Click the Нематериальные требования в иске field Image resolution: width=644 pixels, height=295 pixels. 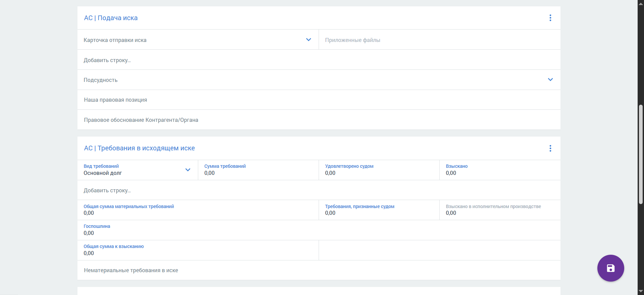pos(319,270)
